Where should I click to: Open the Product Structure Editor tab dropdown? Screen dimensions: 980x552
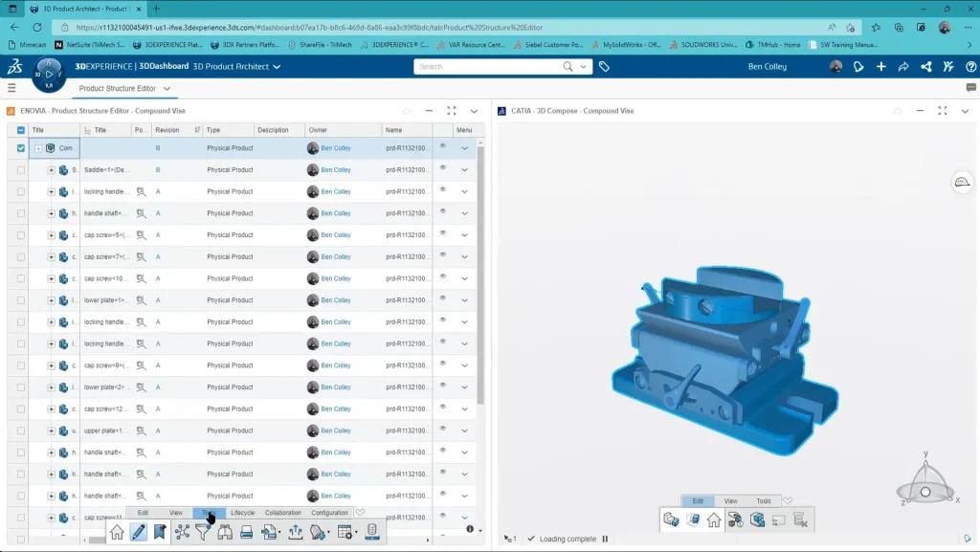click(x=167, y=89)
